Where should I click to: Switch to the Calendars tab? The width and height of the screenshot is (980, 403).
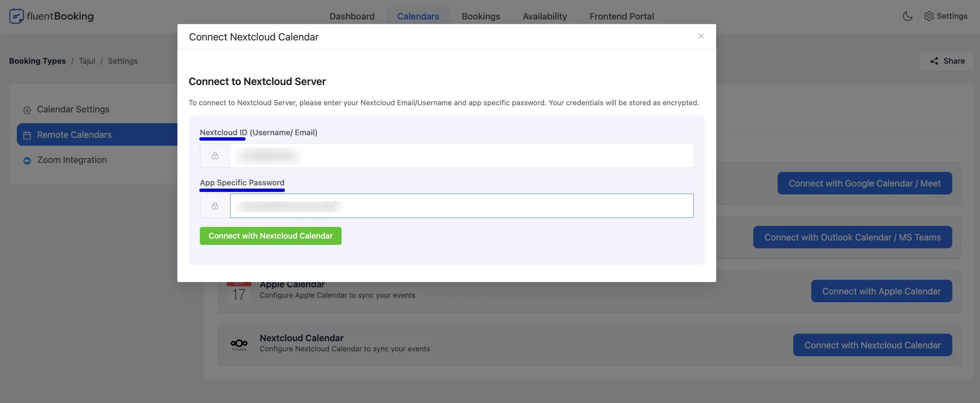(x=418, y=16)
